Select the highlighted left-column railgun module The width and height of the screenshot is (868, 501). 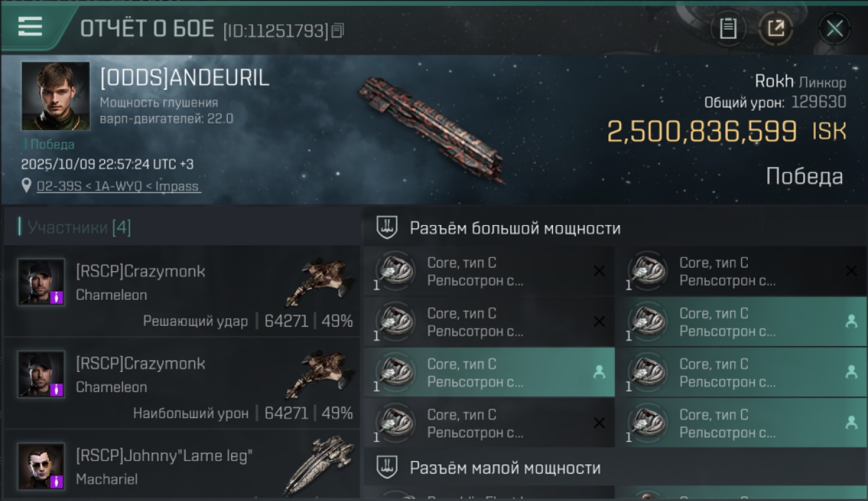[489, 373]
